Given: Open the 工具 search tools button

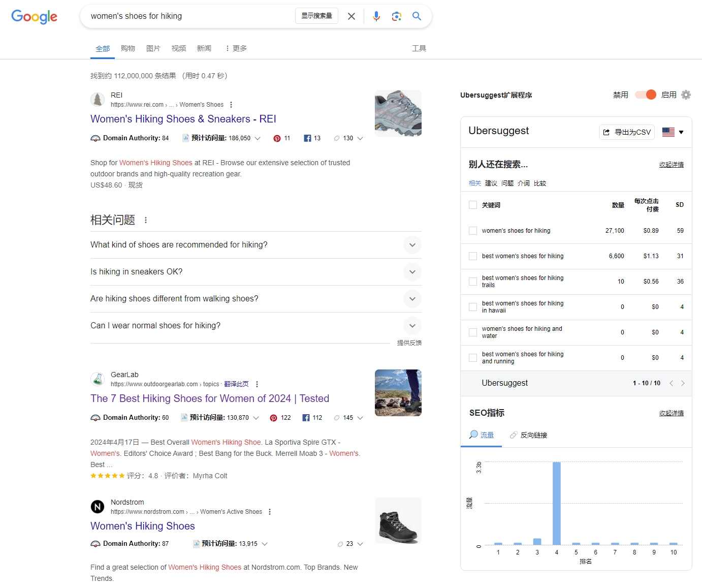Looking at the screenshot, I should [x=419, y=48].
